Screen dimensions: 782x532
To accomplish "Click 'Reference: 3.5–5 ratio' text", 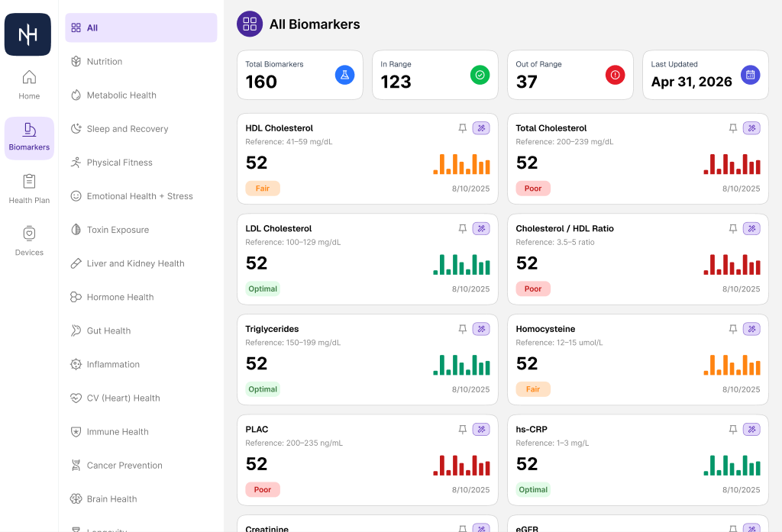I will [555, 242].
